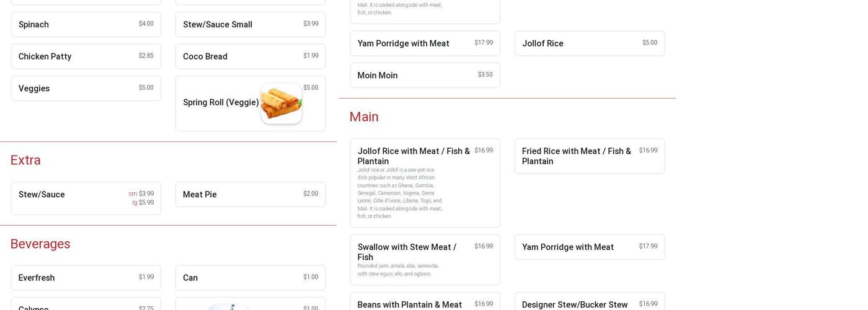Viewport: 868px width, 310px height.
Task: Choose the large $5.99 Stew/Sauce size
Action: pos(143,203)
